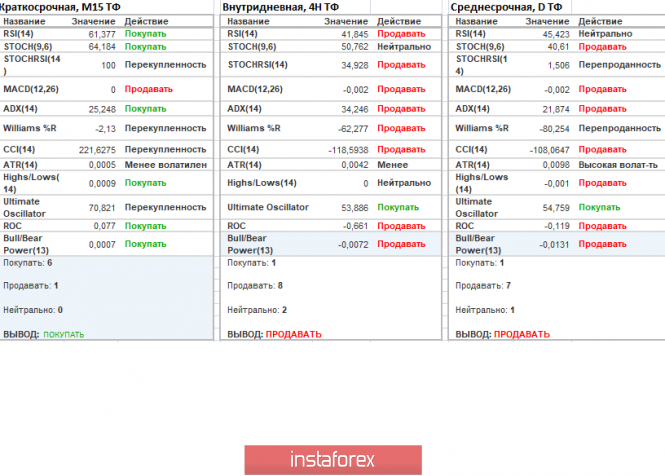Image resolution: width=665 pixels, height=476 pixels.
Task: Click the Bull/Bear Power value -0,0131
Action: 554,244
